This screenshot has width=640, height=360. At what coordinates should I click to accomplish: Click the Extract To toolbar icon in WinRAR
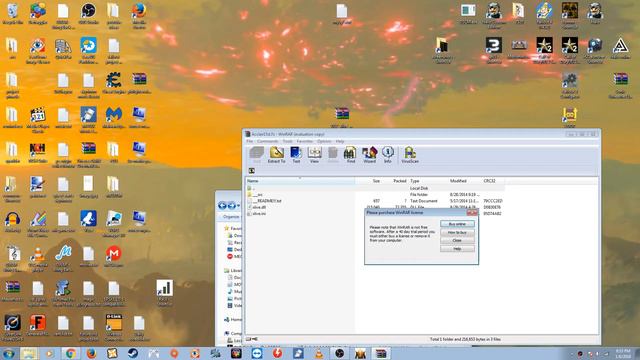[276, 155]
